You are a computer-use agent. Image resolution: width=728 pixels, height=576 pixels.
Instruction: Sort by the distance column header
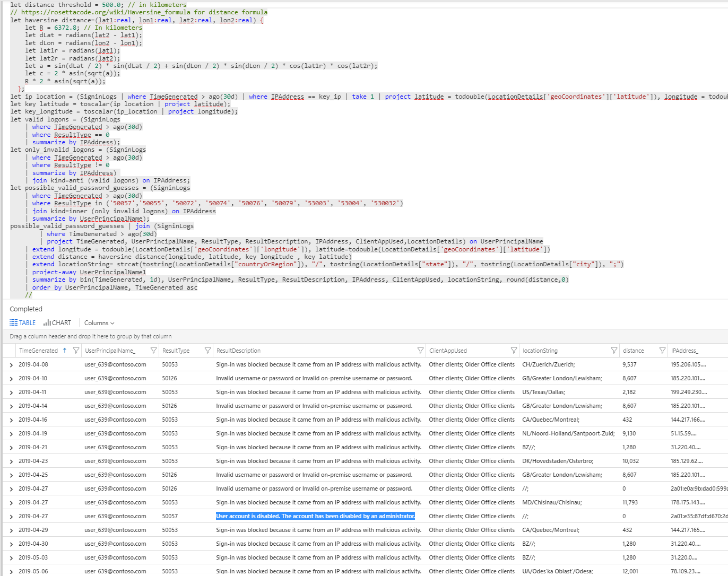click(633, 351)
